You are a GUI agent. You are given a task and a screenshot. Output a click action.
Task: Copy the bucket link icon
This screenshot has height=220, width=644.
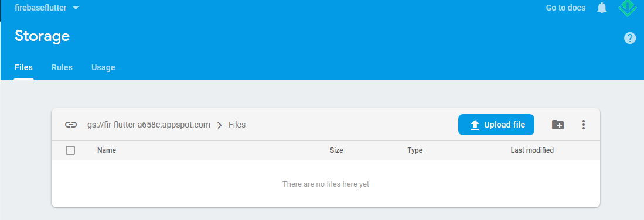[71, 125]
